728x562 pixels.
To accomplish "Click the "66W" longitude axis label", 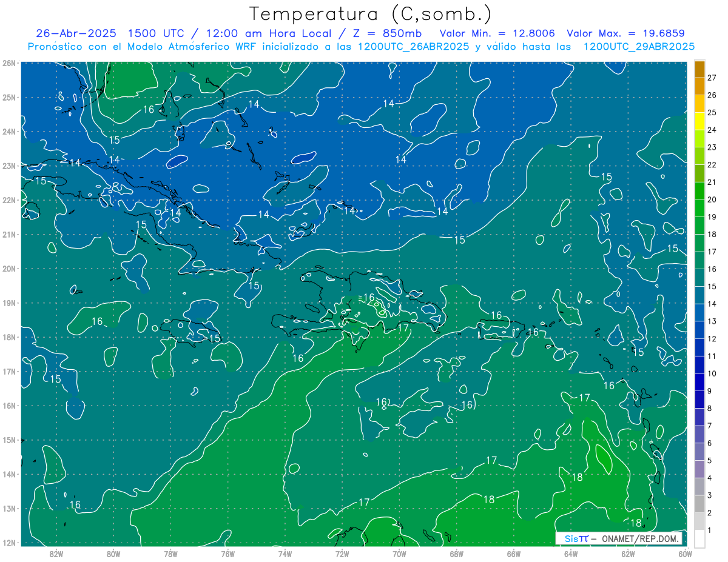I will [513, 554].
